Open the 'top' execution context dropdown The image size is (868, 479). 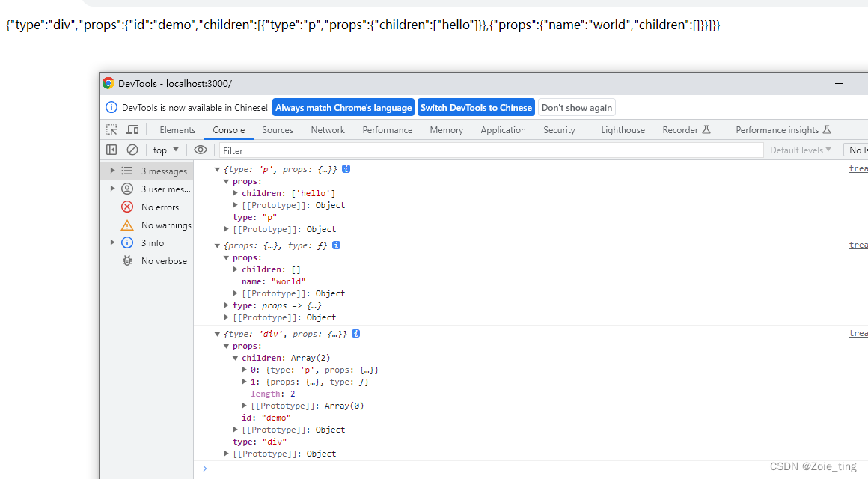point(165,150)
